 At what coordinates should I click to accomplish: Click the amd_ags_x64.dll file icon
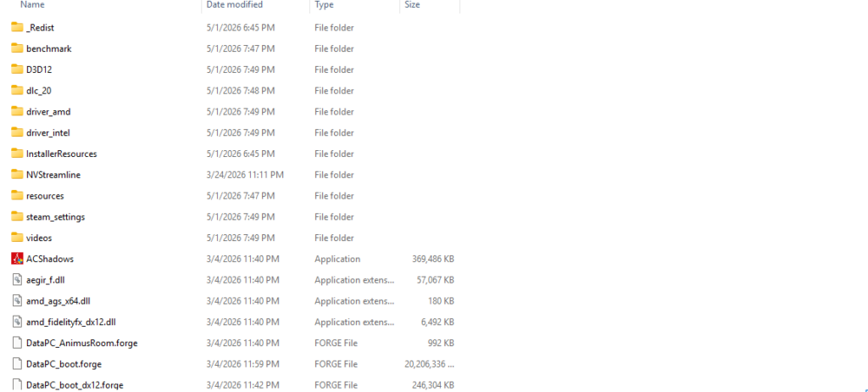coord(17,301)
